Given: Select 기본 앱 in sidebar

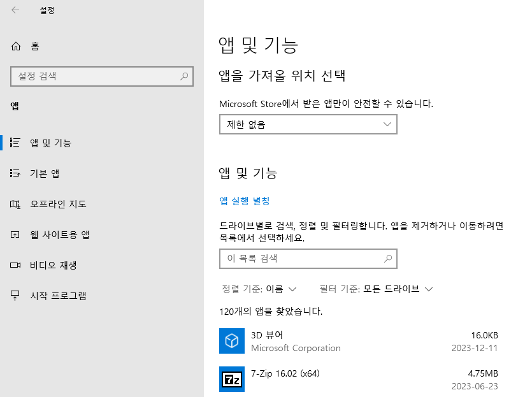Looking at the screenshot, I should pos(102,173).
